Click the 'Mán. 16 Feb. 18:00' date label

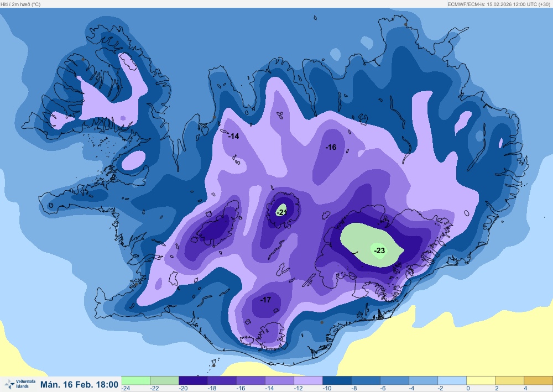pos(79,384)
